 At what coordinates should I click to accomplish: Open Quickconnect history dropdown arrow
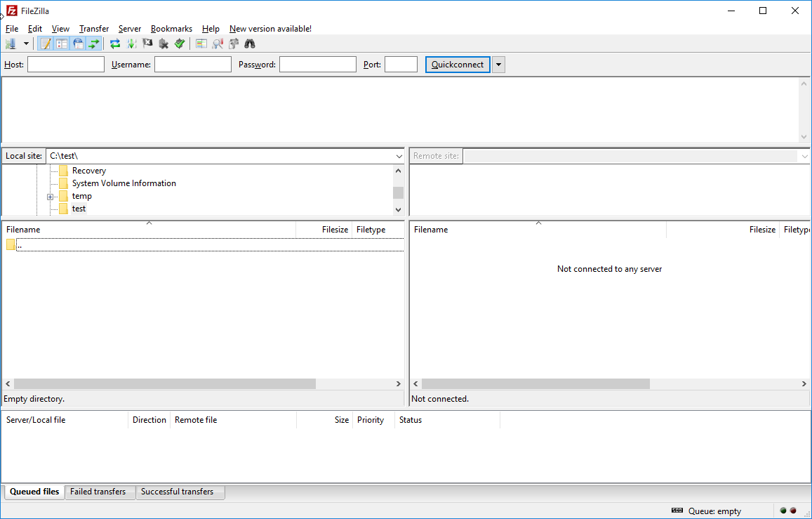(498, 65)
